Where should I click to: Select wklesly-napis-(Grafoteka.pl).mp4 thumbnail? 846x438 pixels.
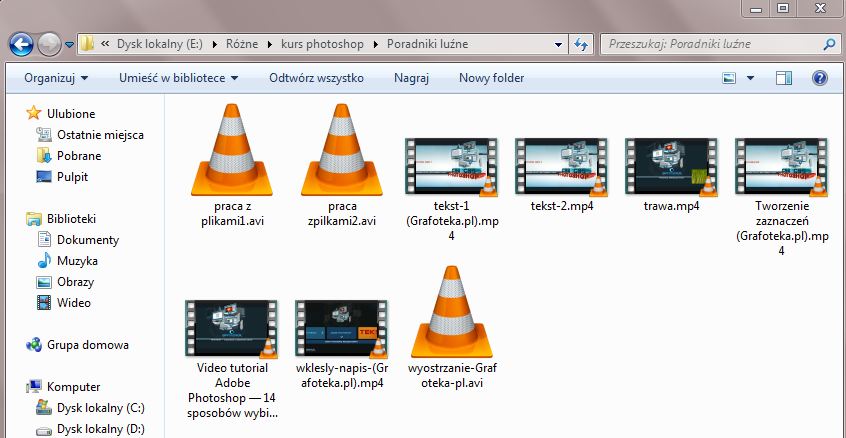(342, 328)
